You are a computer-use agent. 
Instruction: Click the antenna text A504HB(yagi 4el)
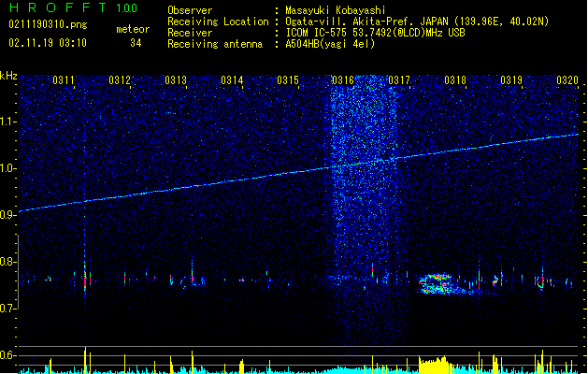tap(330, 44)
